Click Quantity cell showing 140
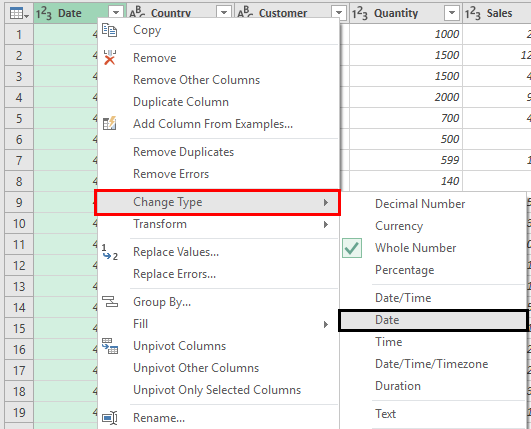 tap(406, 181)
